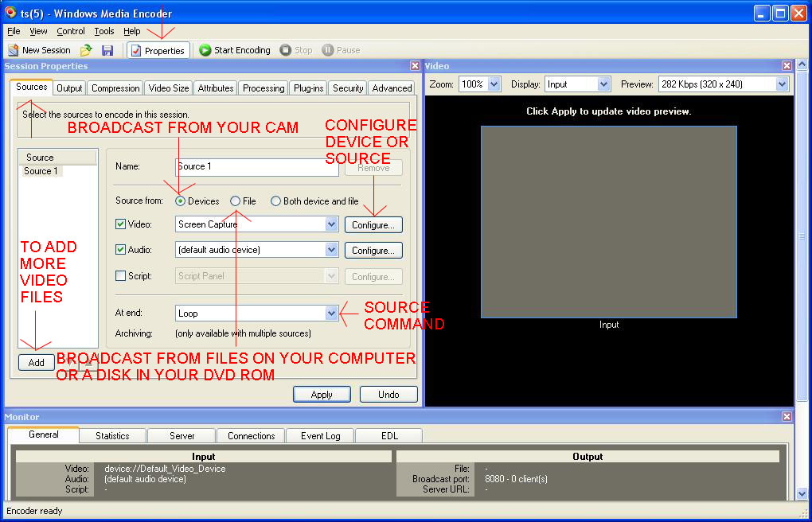
Task: Open the EDL monitor tab
Action: [389, 435]
